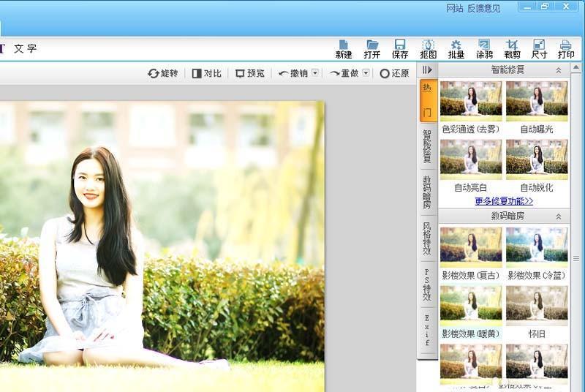Collapse the side panel with arrow toggle
Viewport: 585px width, 392px height.
coord(427,69)
